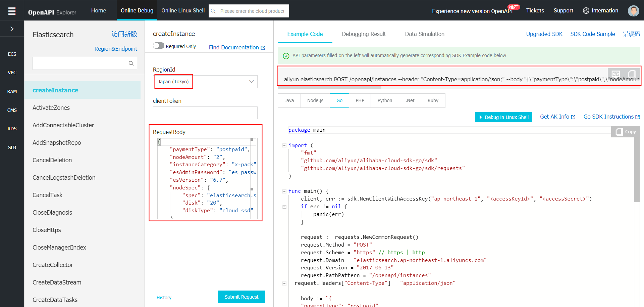644x307 pixels.
Task: Open Online Linux Shell tab
Action: click(x=183, y=10)
